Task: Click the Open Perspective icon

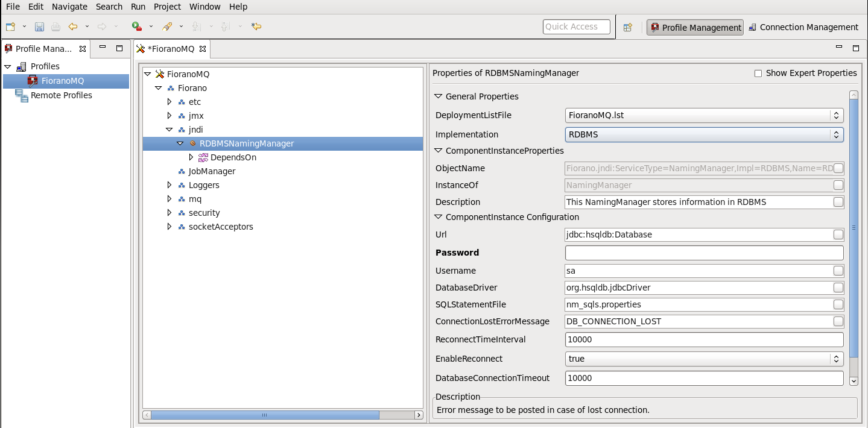Action: pyautogui.click(x=628, y=27)
